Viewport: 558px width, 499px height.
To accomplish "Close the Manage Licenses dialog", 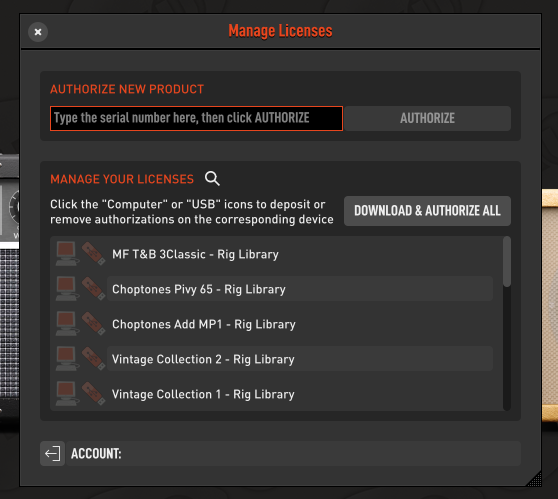I will pyautogui.click(x=38, y=32).
